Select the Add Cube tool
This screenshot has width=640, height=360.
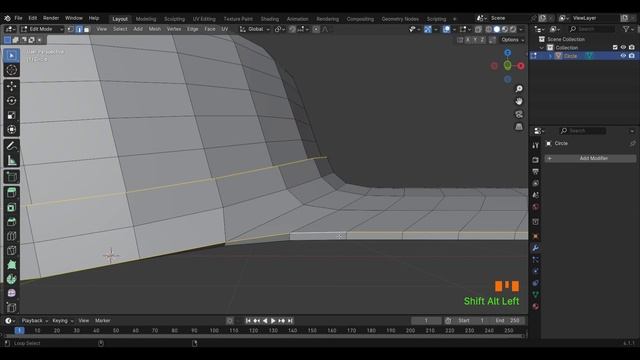(x=11, y=177)
